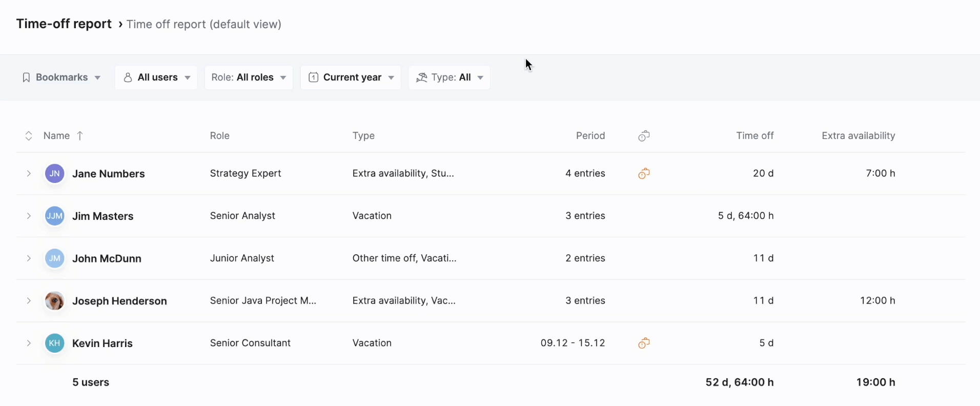Go to Time-off report breadcrumb

(x=64, y=24)
